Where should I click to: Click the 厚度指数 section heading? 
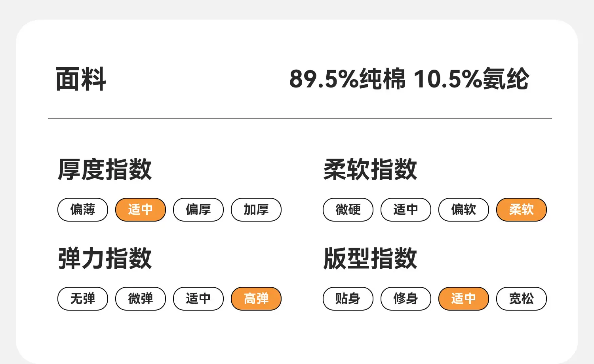105,169
